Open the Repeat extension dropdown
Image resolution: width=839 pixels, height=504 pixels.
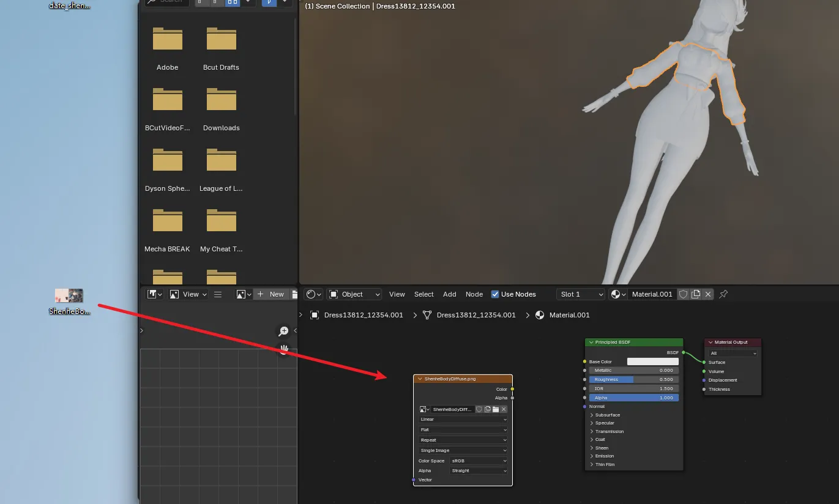pos(463,440)
